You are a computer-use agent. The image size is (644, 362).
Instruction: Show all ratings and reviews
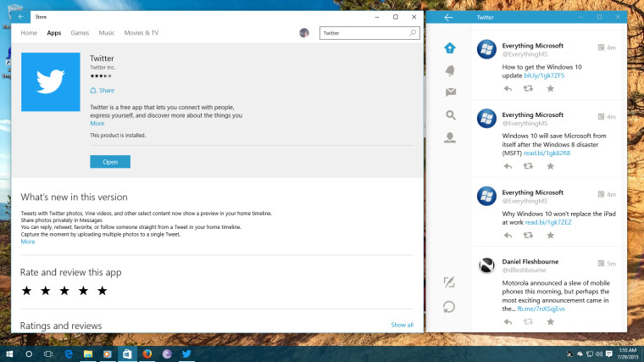[x=402, y=325]
